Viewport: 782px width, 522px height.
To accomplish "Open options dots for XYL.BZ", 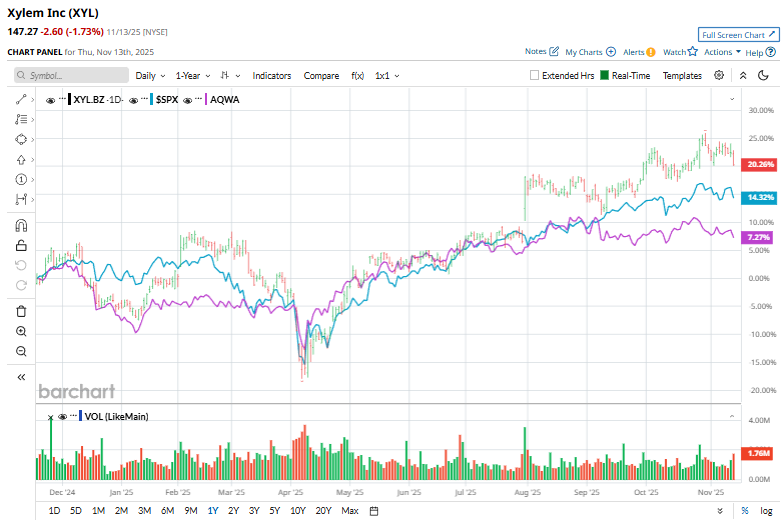I will pyautogui.click(x=62, y=99).
